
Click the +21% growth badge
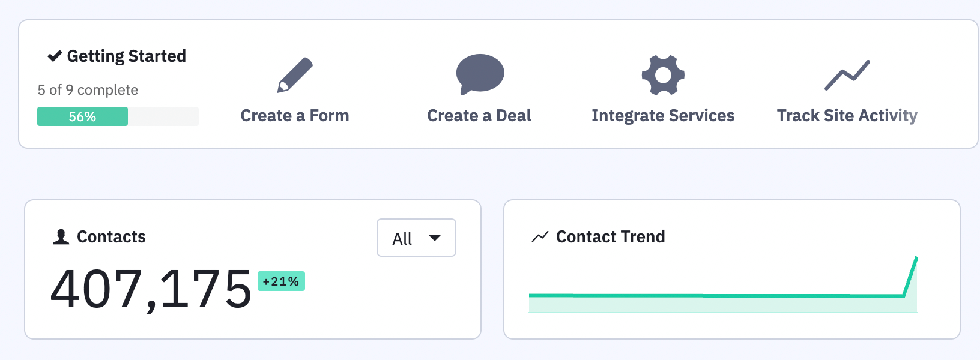coord(281,281)
